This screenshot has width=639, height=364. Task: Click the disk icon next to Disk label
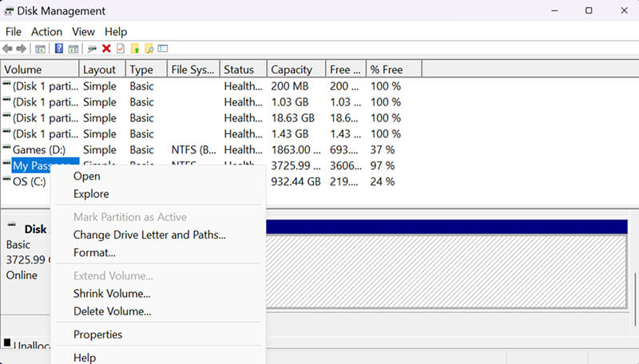(12, 225)
